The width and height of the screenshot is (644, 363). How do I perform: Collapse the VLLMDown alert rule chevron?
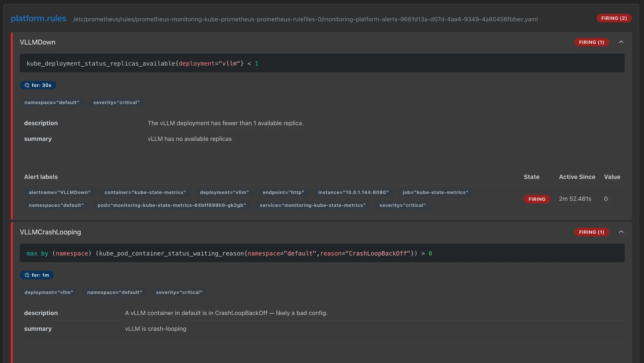coord(621,42)
